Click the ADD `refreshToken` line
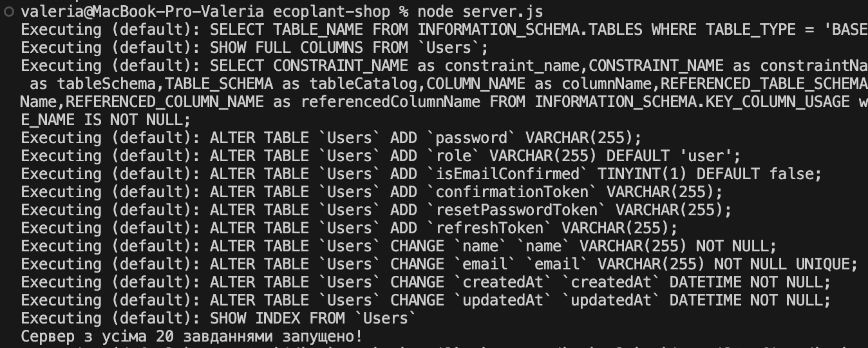Image resolution: width=868 pixels, height=348 pixels. tap(350, 228)
